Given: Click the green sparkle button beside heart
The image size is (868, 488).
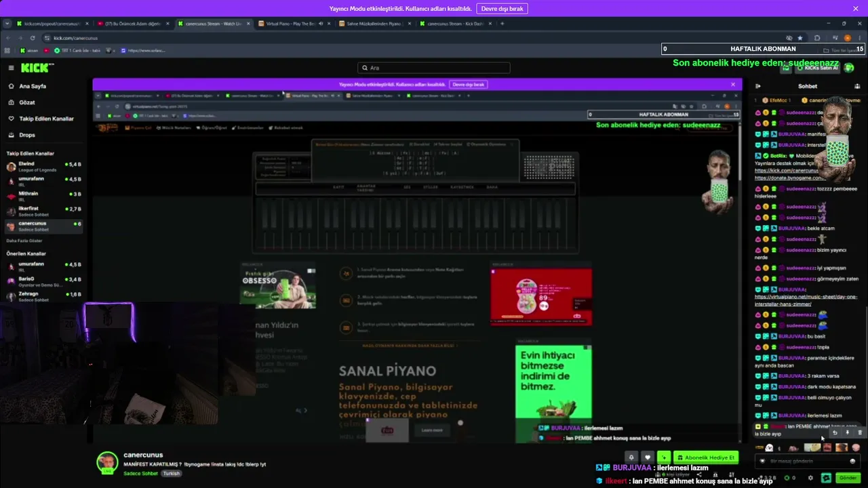Looking at the screenshot, I should [664, 457].
